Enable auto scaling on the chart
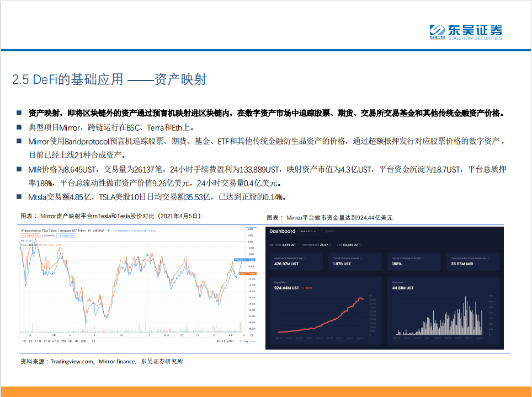 252,341
